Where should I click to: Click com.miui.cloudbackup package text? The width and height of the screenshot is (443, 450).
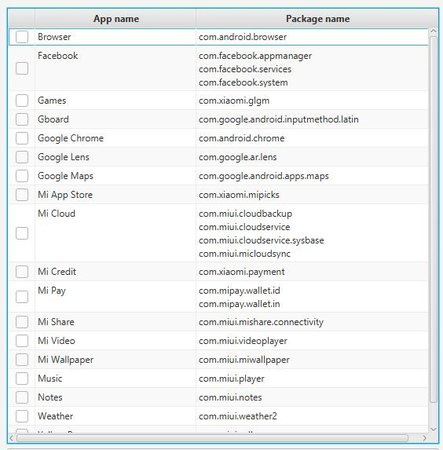[245, 213]
